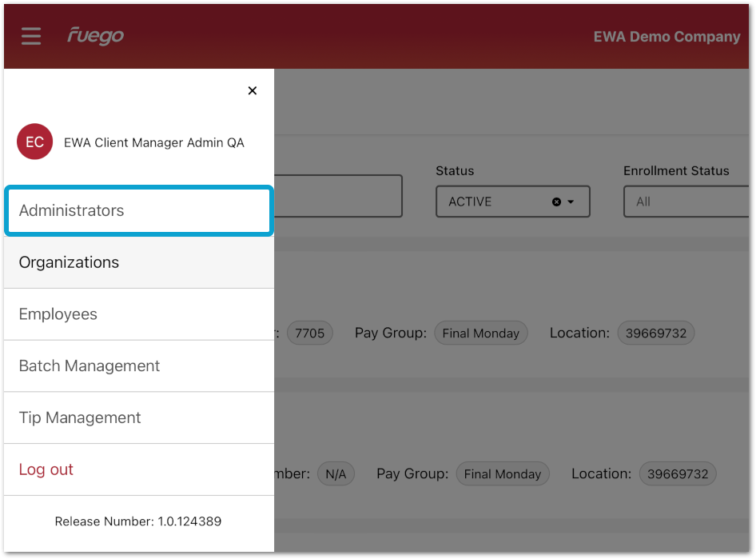
Task: Click first row's 39669732 location chip
Action: point(656,333)
